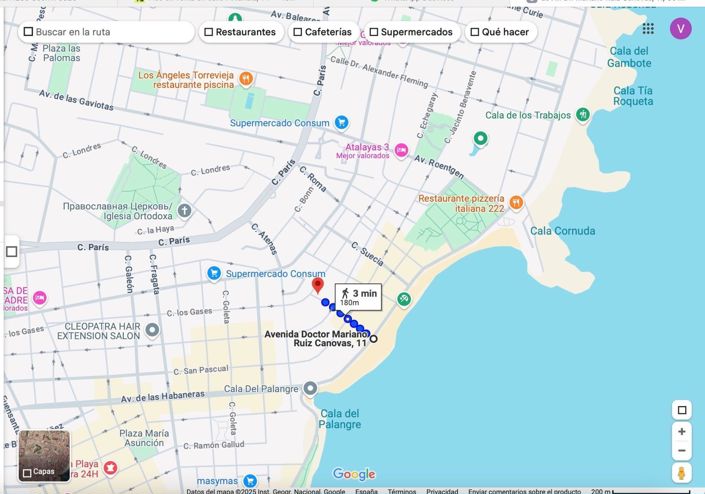705x494 pixels.
Task: Open the Capas layers thumbnail
Action: [x=44, y=455]
